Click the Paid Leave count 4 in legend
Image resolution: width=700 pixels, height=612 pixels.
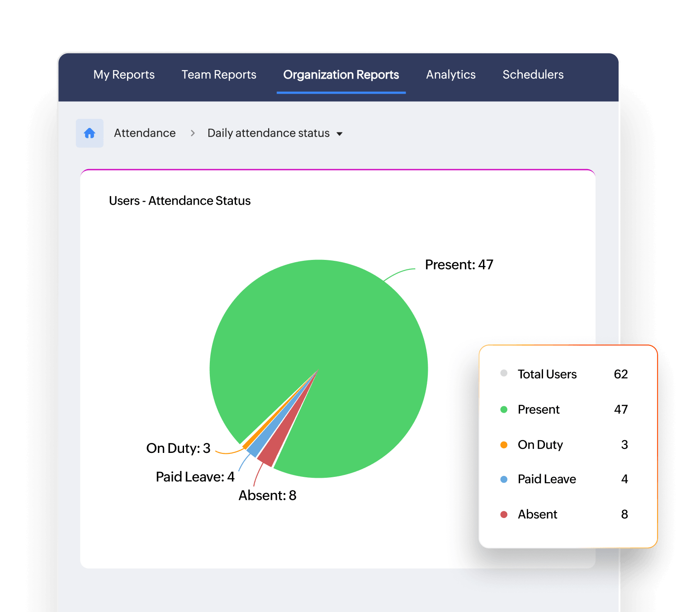pos(624,479)
